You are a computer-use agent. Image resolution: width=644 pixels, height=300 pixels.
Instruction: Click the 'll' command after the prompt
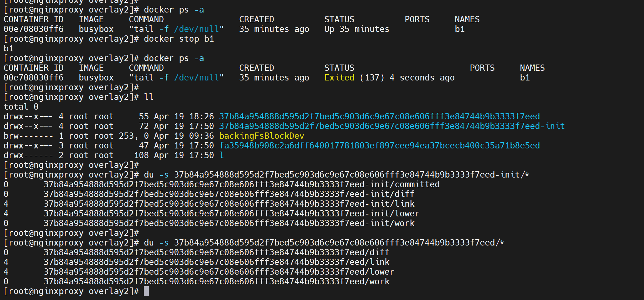pyautogui.click(x=149, y=97)
